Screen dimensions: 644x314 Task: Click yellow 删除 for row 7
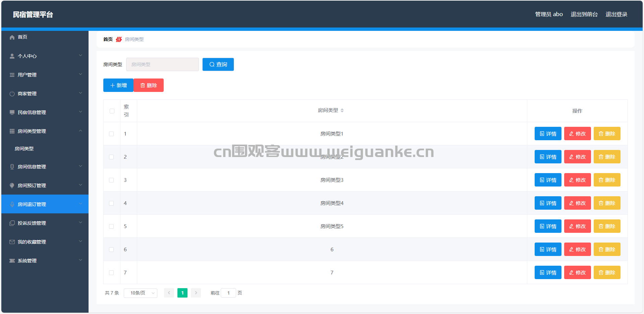(607, 272)
